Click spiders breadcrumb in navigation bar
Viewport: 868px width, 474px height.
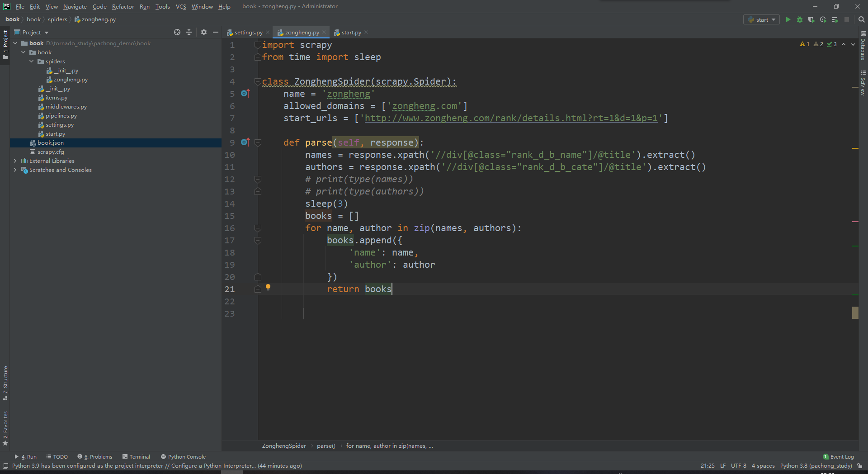pyautogui.click(x=57, y=19)
